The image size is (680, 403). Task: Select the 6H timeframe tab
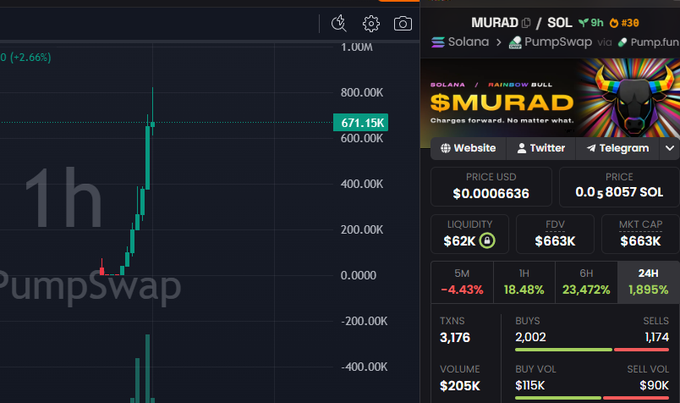[586, 282]
